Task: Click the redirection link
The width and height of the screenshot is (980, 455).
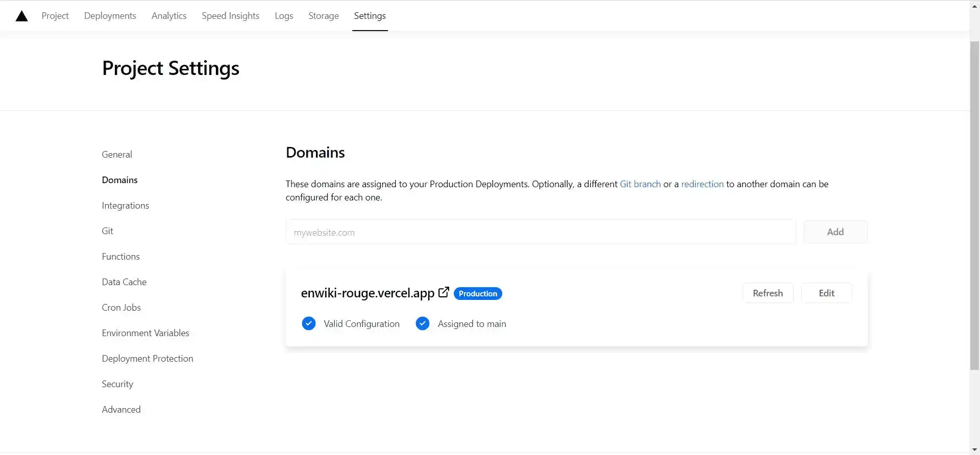Action: pyautogui.click(x=702, y=184)
